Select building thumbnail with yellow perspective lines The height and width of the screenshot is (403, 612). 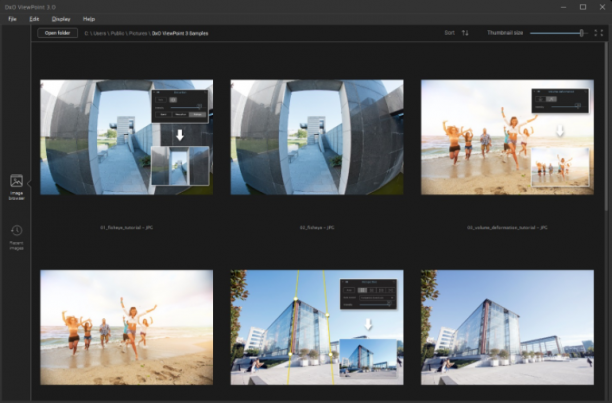click(x=317, y=327)
